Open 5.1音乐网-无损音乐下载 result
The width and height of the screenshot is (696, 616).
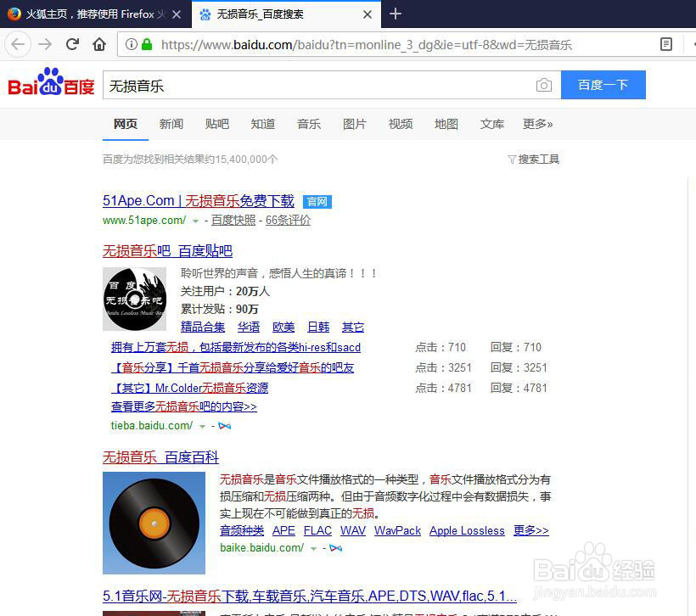(310, 596)
